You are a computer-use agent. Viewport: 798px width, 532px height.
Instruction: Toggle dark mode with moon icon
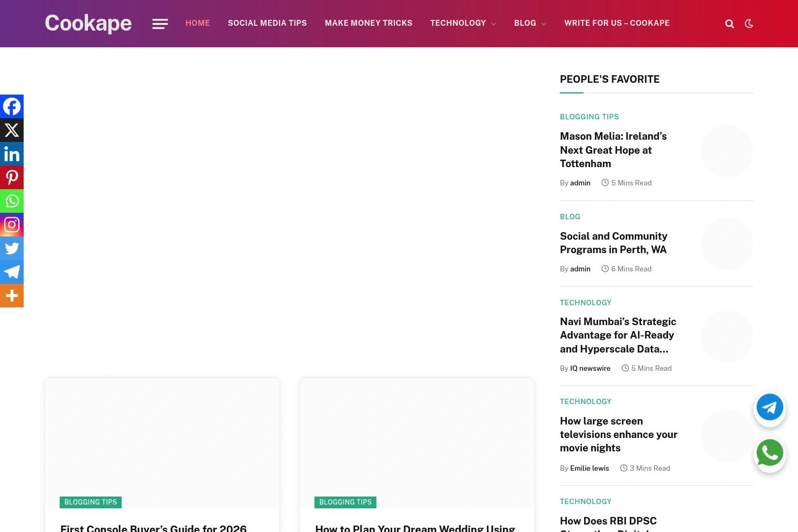(749, 24)
